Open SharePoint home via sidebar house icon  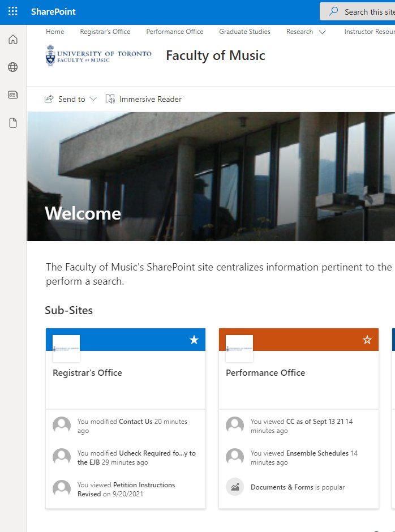[13, 40]
